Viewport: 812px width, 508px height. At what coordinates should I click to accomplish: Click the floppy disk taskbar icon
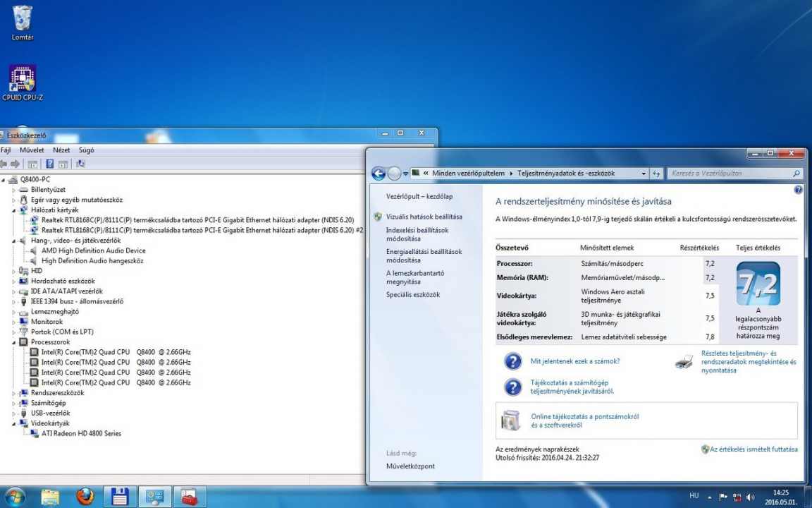point(120,497)
